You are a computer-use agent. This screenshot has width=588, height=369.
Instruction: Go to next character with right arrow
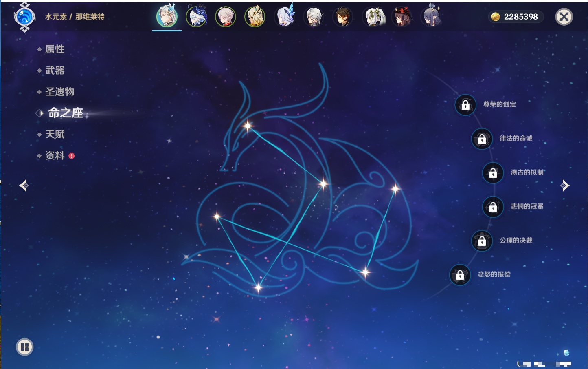point(565,186)
